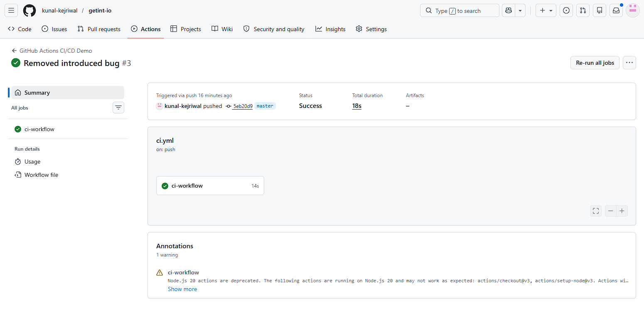Open the create new dropdown in the header
The image size is (644, 323).
coord(546,10)
